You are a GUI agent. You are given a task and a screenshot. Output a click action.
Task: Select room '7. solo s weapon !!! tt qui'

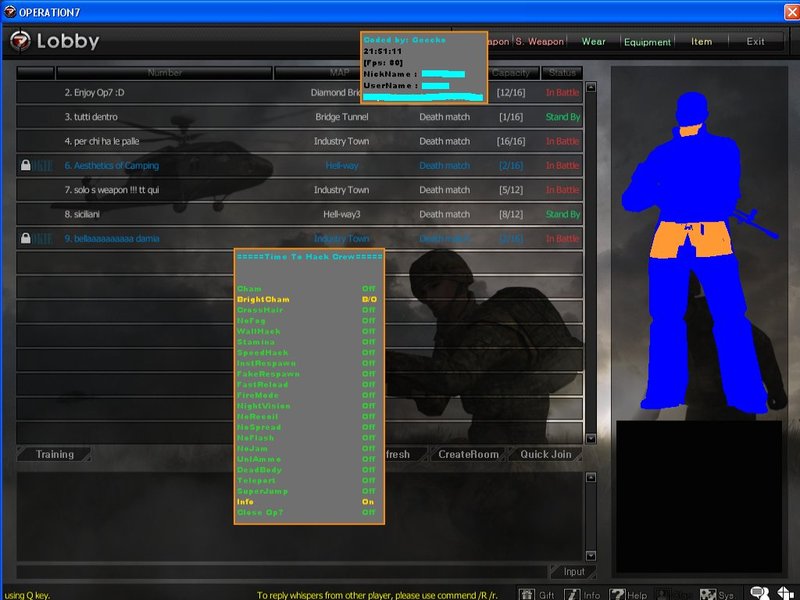coord(299,190)
